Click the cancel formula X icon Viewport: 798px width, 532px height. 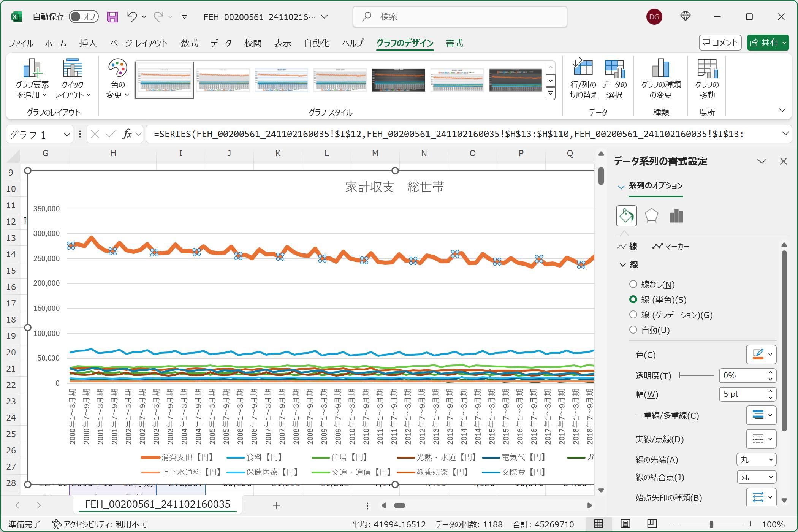[95, 134]
